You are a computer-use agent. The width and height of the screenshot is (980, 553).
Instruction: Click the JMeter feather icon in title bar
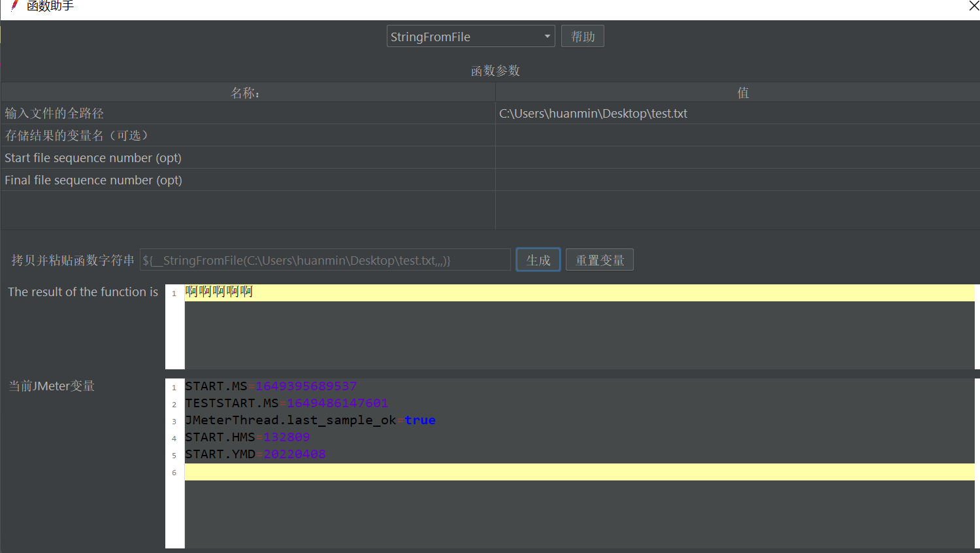click(x=14, y=6)
